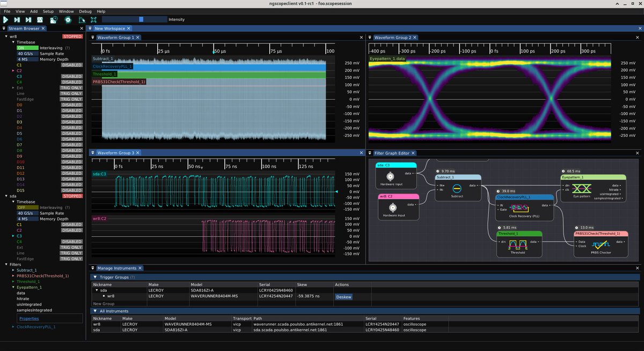Open the Setup menu

click(x=48, y=11)
